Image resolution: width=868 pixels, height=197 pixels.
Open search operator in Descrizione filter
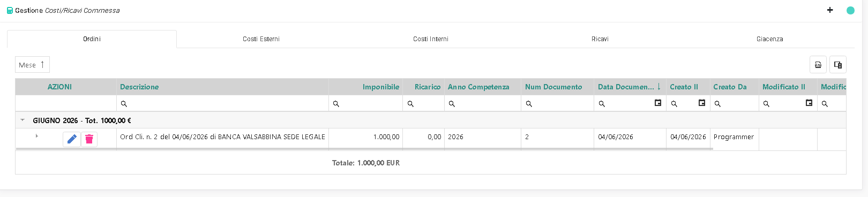(124, 104)
